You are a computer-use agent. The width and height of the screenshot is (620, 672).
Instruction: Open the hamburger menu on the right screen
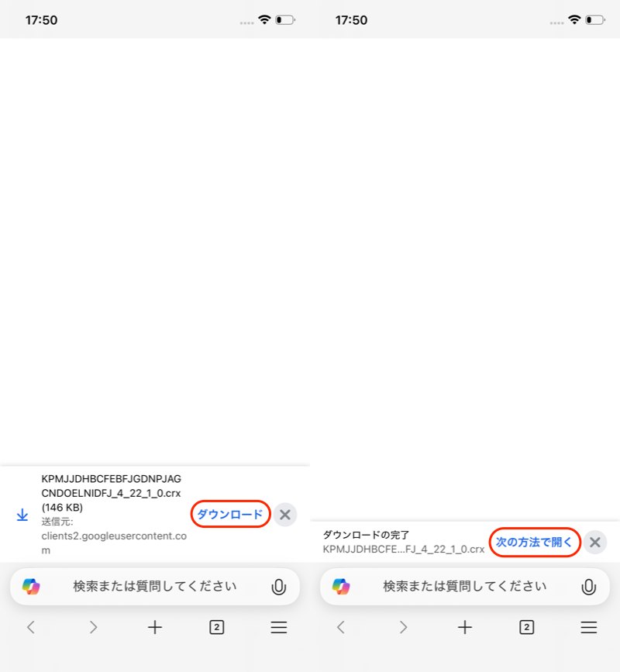point(588,627)
